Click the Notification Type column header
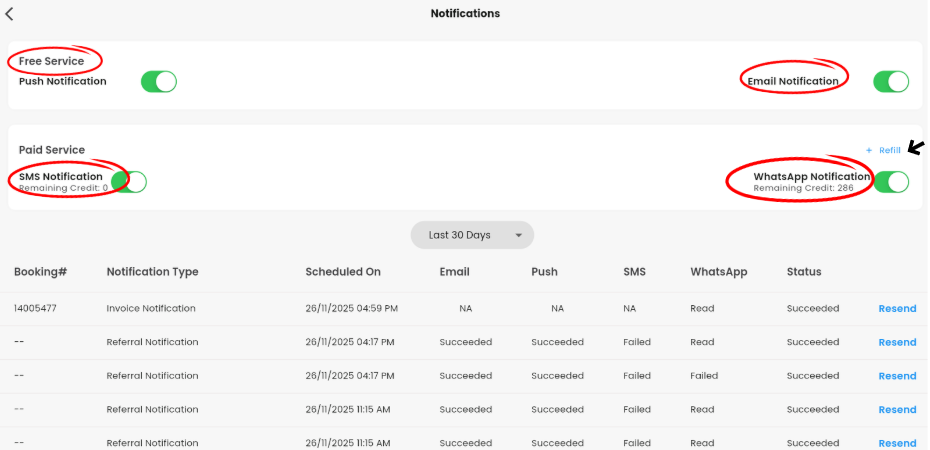The image size is (930, 450). click(x=152, y=272)
